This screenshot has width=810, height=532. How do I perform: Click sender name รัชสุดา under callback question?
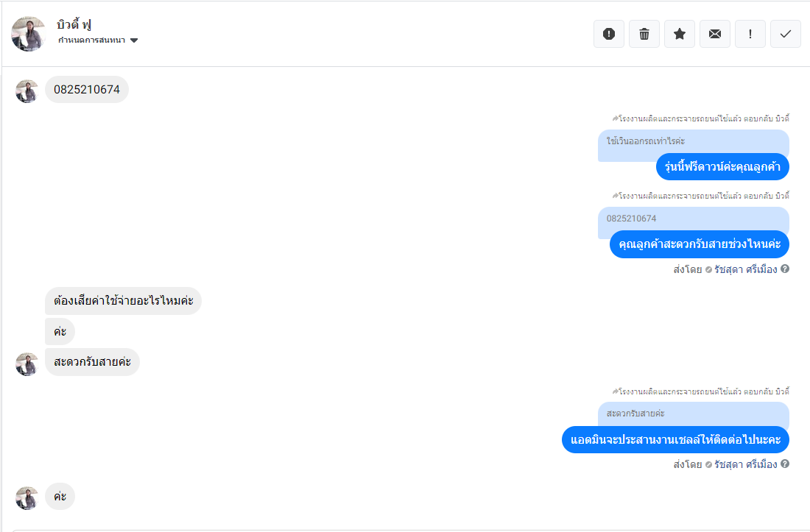point(745,269)
